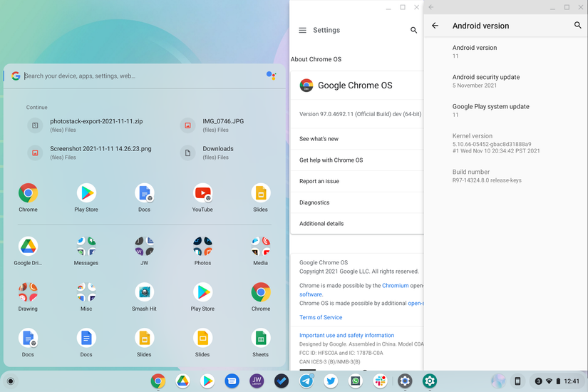
Task: Expand the Drawing app folder
Action: click(28, 292)
